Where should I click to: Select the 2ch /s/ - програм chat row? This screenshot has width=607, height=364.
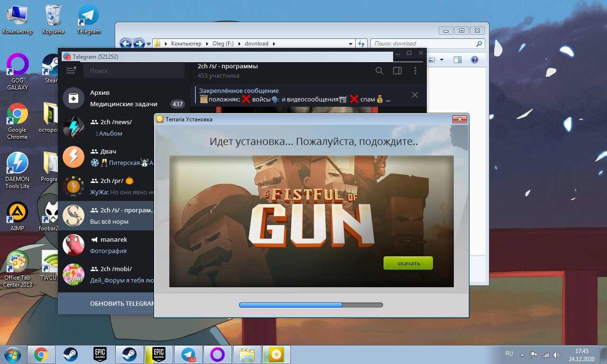coord(106,216)
